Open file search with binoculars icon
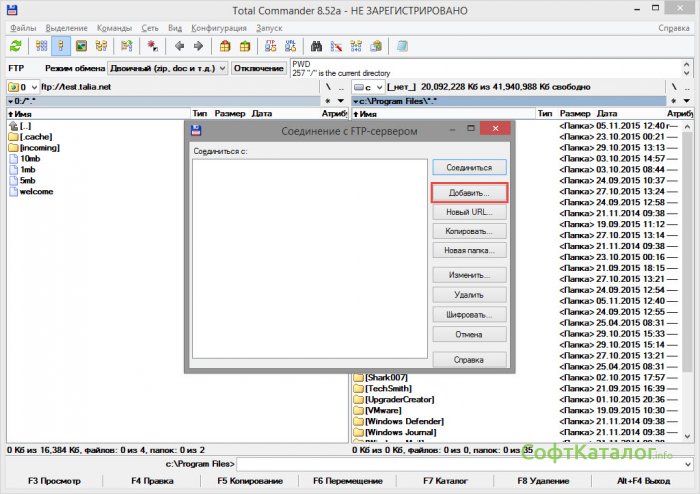This screenshot has height=494, width=700. [x=315, y=46]
